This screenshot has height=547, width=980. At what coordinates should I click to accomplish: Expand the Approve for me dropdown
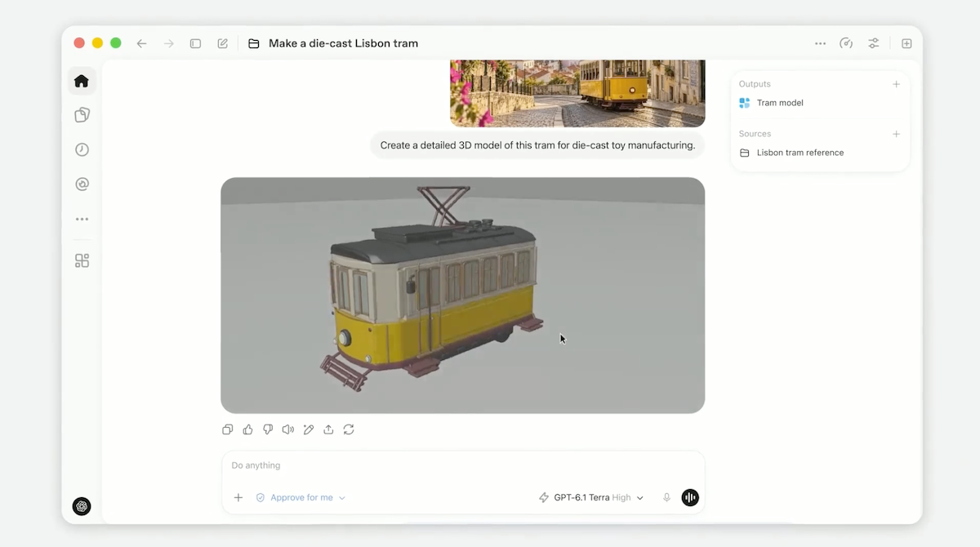[301, 497]
